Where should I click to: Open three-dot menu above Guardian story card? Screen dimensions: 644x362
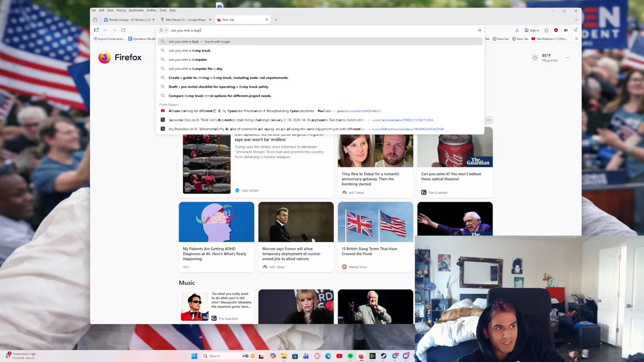(x=489, y=120)
